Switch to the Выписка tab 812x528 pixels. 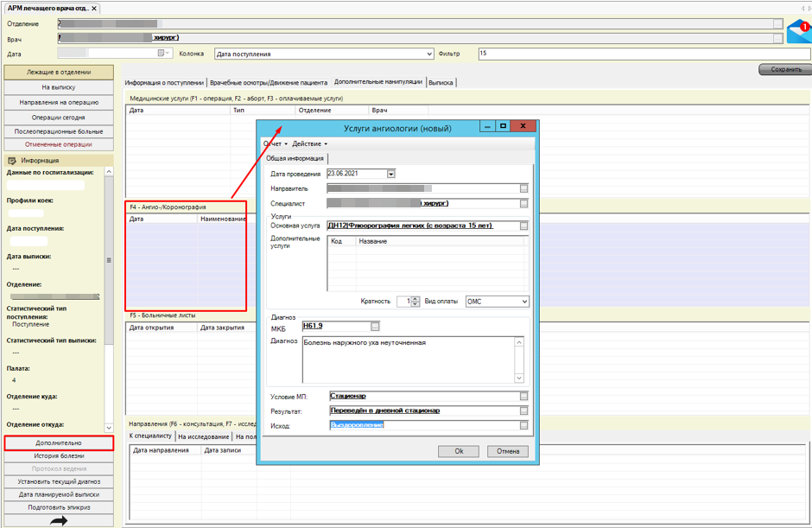point(441,82)
